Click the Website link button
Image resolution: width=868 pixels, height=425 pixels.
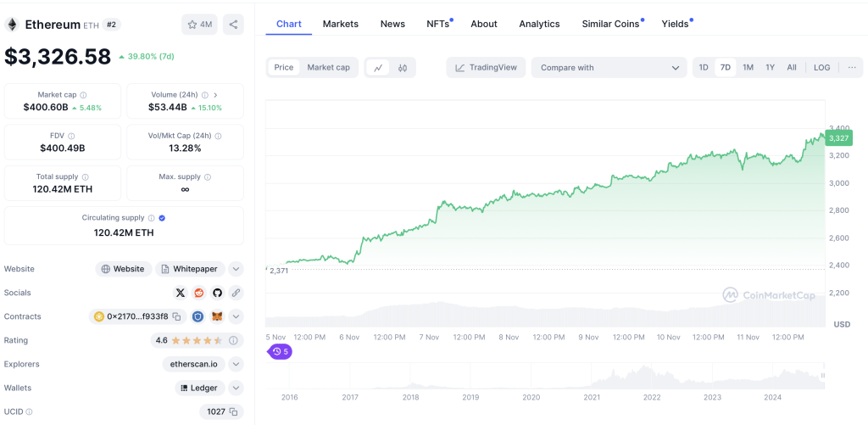coord(124,269)
